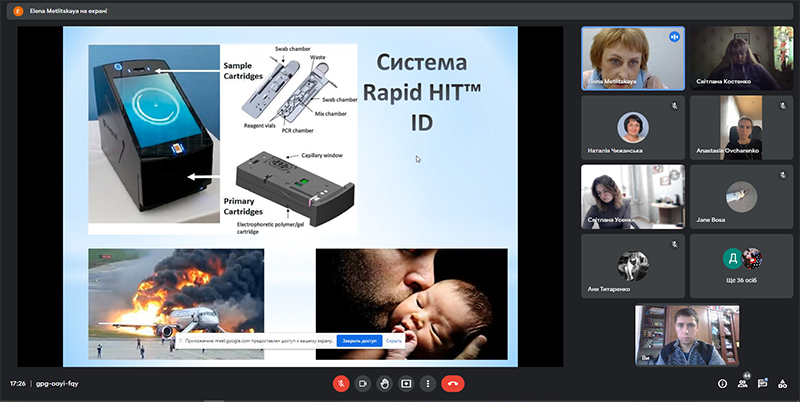The width and height of the screenshot is (800, 402).
Task: Click the muted mic icon on Anastasia Ovcharenko's tile
Action: 783,106
